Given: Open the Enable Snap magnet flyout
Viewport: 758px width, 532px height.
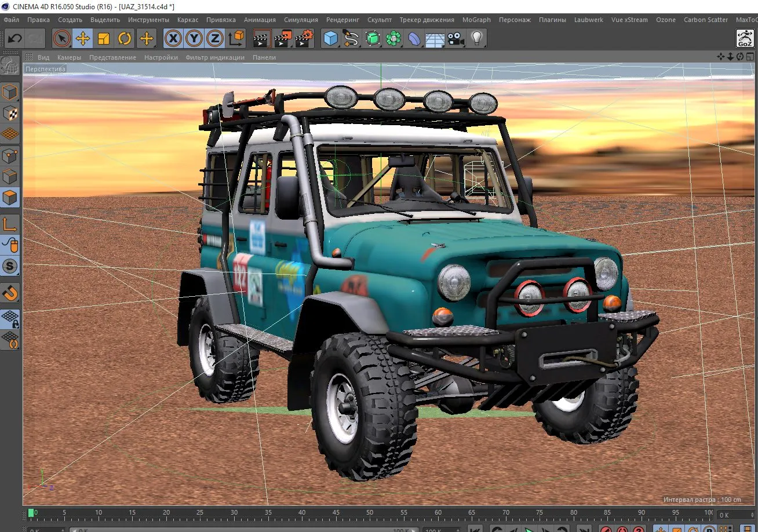Looking at the screenshot, I should point(10,292).
